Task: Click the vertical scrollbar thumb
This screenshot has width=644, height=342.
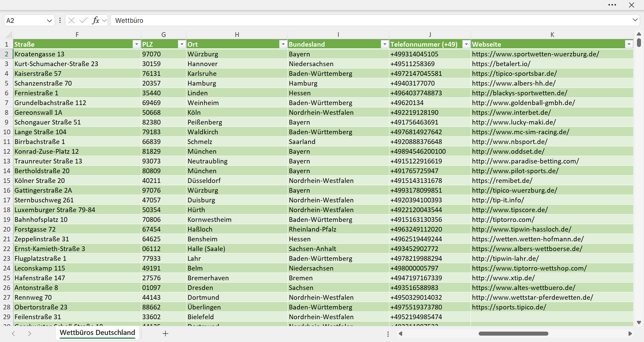Action: tap(639, 42)
